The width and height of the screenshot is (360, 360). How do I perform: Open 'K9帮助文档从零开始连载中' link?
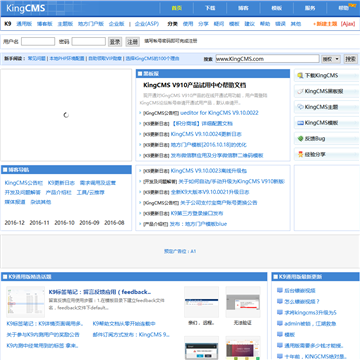point(124,324)
